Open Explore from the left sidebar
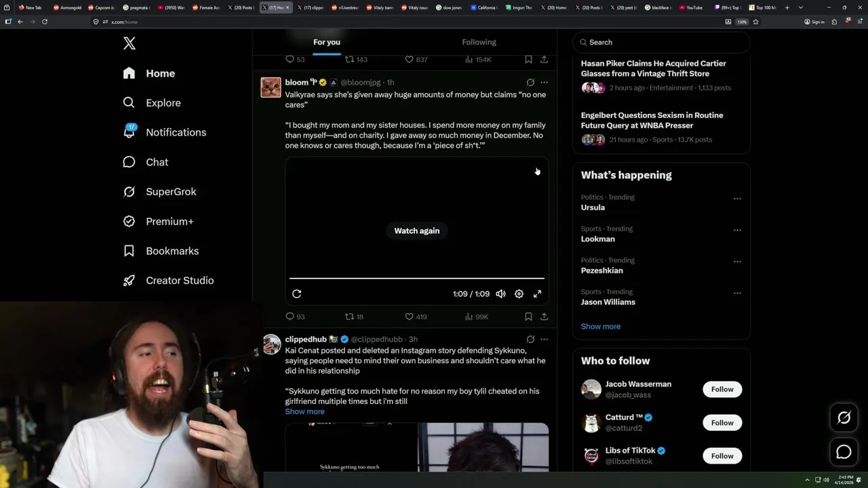The image size is (868, 488). coord(152,103)
